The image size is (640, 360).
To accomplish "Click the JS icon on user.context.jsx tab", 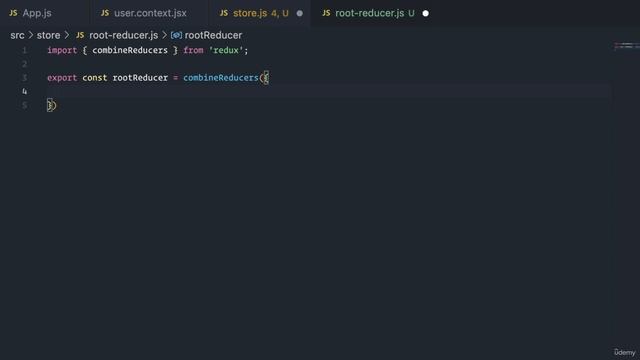I will coord(105,13).
